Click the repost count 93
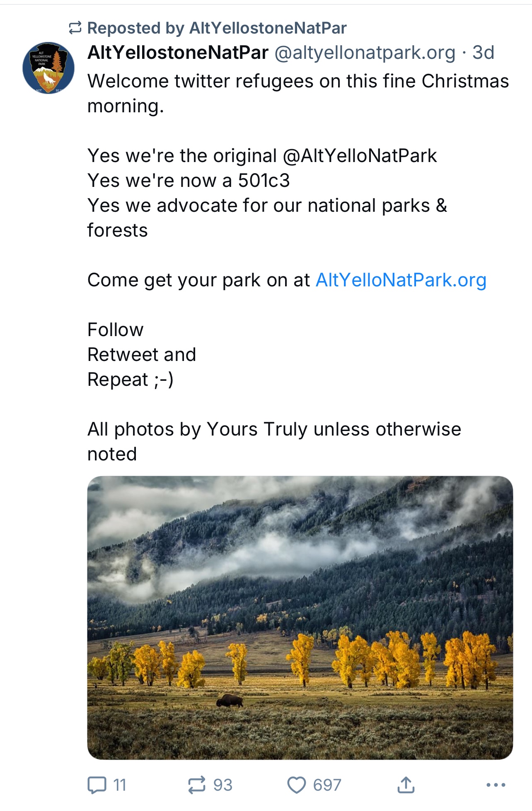Screen dimensions: 532x811 (x=223, y=785)
